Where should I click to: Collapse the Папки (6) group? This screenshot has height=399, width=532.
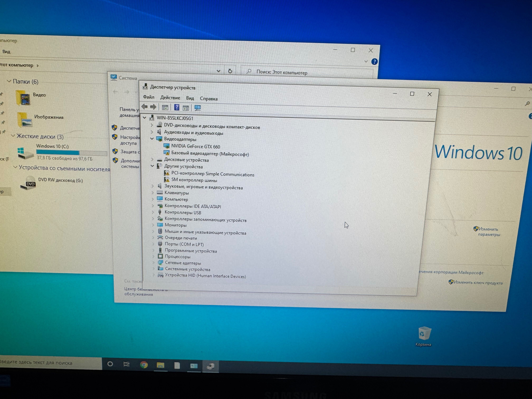pos(9,81)
